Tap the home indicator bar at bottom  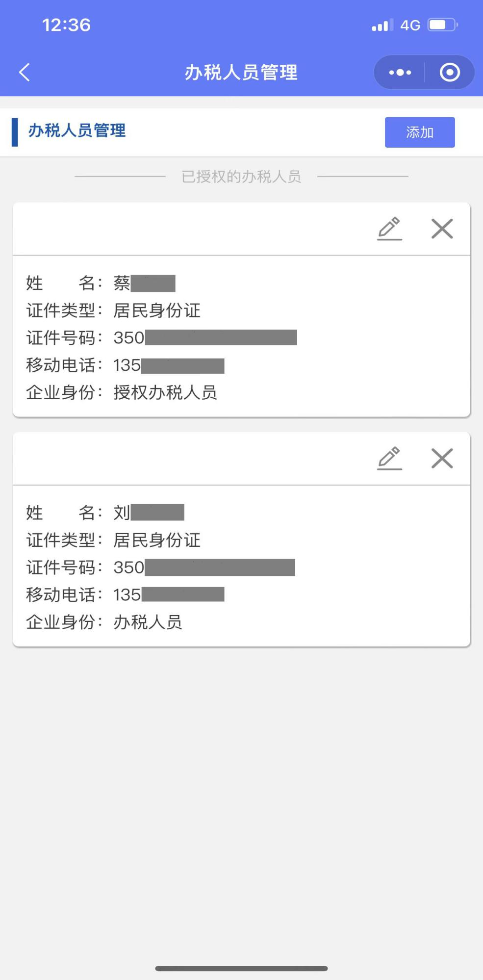[x=241, y=968]
